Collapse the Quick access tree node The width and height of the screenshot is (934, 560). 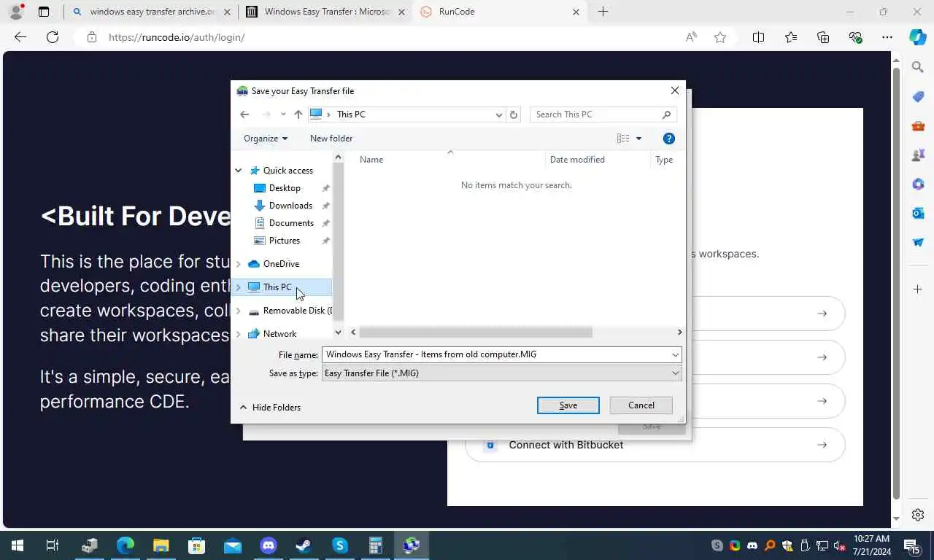(239, 171)
